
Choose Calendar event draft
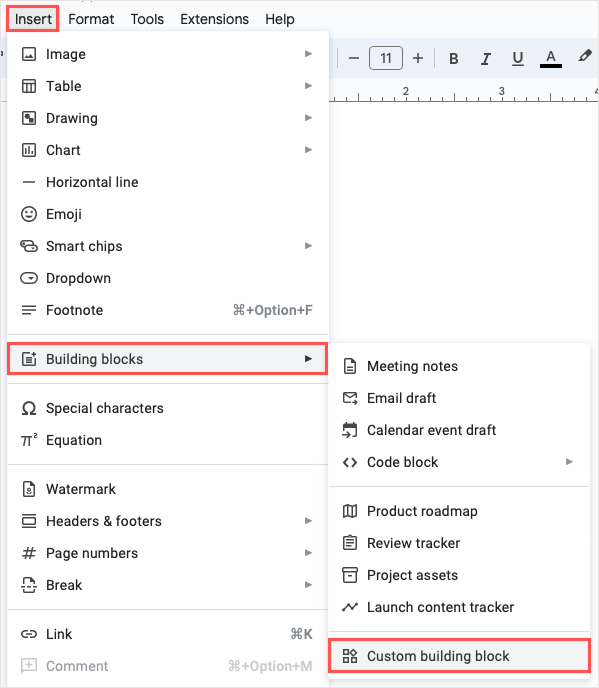pos(459,430)
